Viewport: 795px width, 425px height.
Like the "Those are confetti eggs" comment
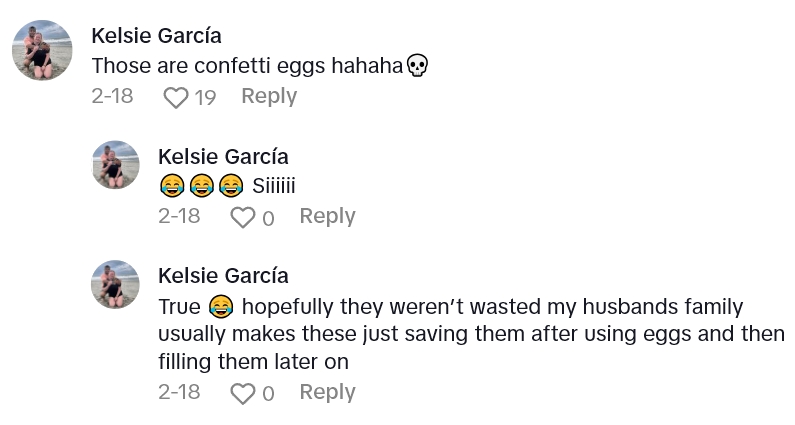point(176,97)
